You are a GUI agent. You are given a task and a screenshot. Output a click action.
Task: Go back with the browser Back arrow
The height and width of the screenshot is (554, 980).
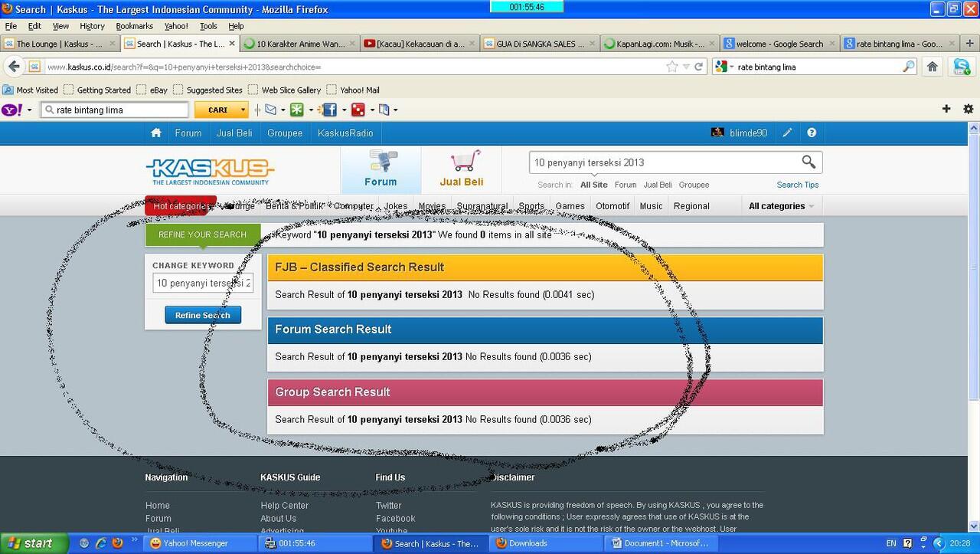click(14, 67)
